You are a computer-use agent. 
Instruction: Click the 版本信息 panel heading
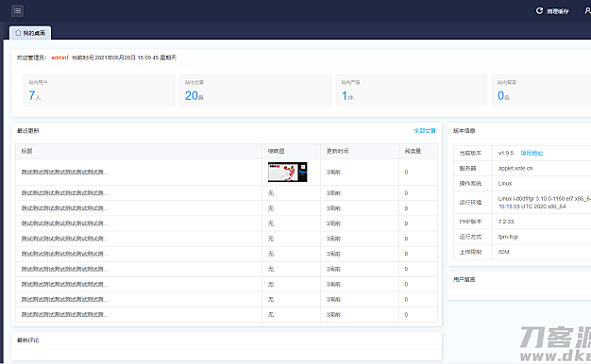point(464,131)
